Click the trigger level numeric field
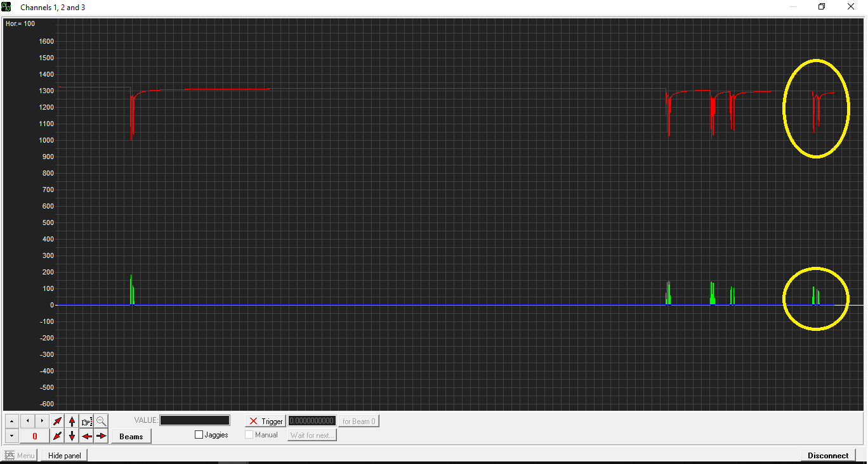Viewport: 868px width, 464px height. click(x=312, y=421)
